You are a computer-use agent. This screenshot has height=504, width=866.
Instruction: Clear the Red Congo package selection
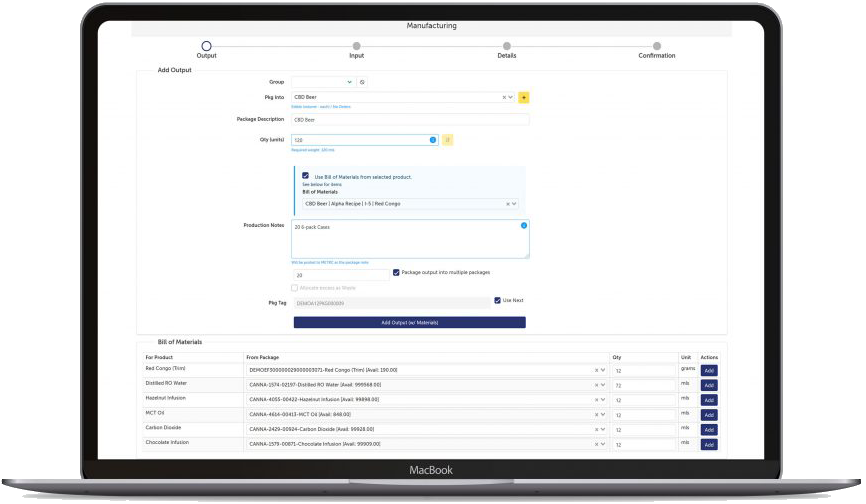[x=597, y=370]
